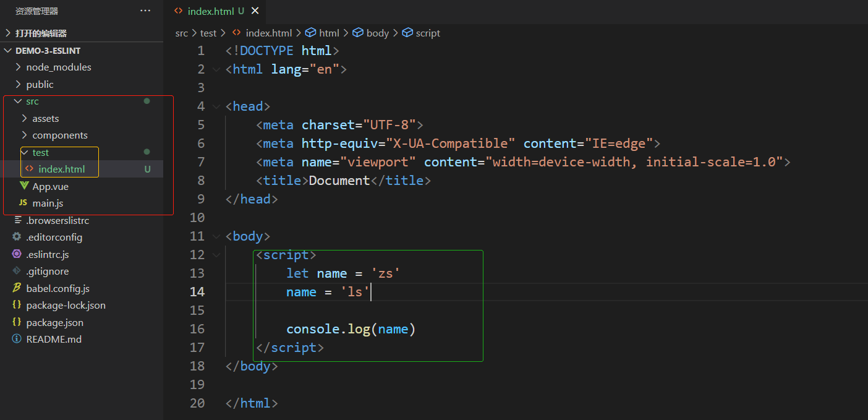Open index.html in the file tree
Screen dimensions: 868x420
pos(82,169)
